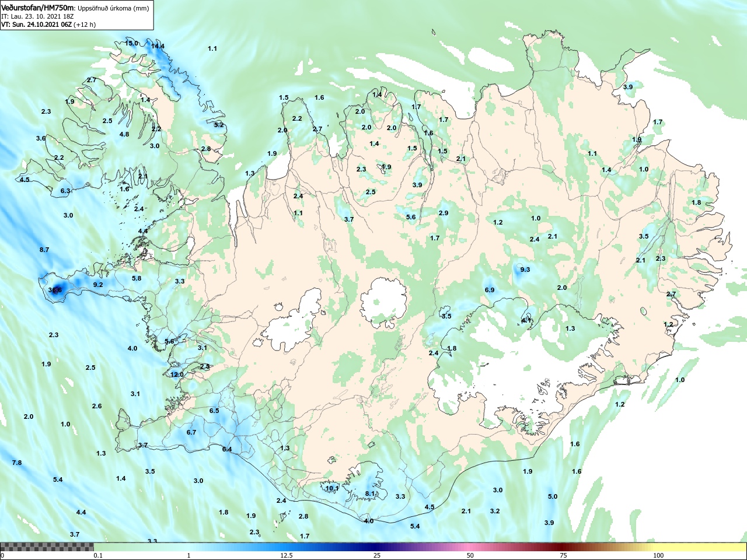Click the precipitation value '9.3'
The height and width of the screenshot is (560, 747).
coord(525,269)
